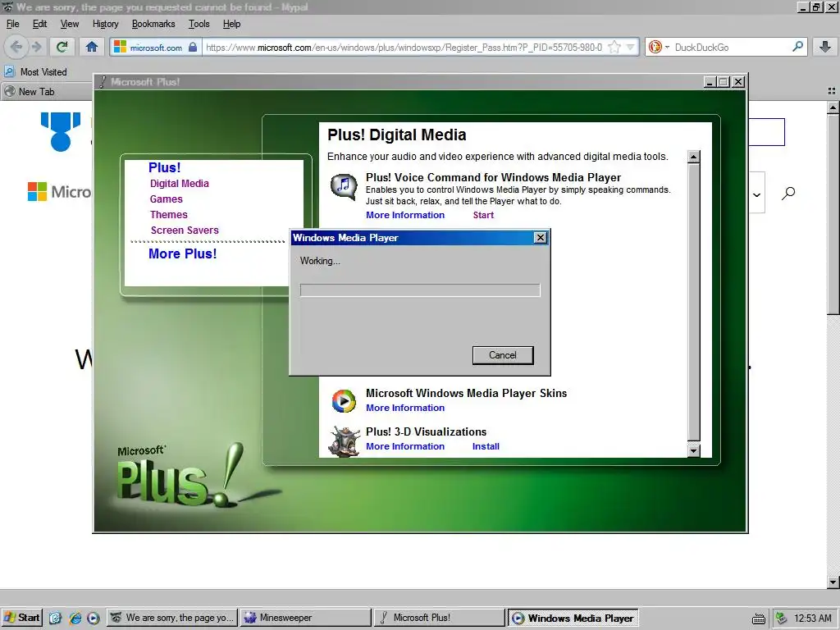840x630 pixels.
Task: Click the Digital Media list scroll up arrow
Action: (694, 157)
